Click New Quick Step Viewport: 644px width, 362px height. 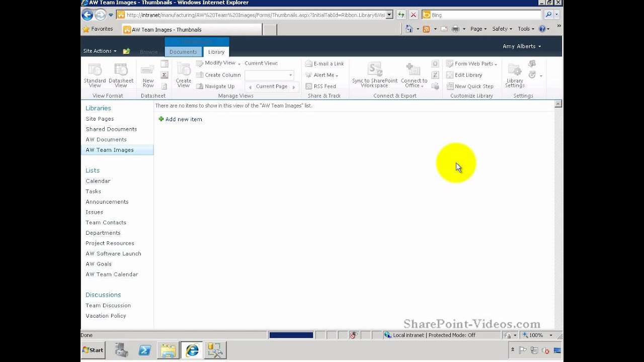[x=470, y=86]
